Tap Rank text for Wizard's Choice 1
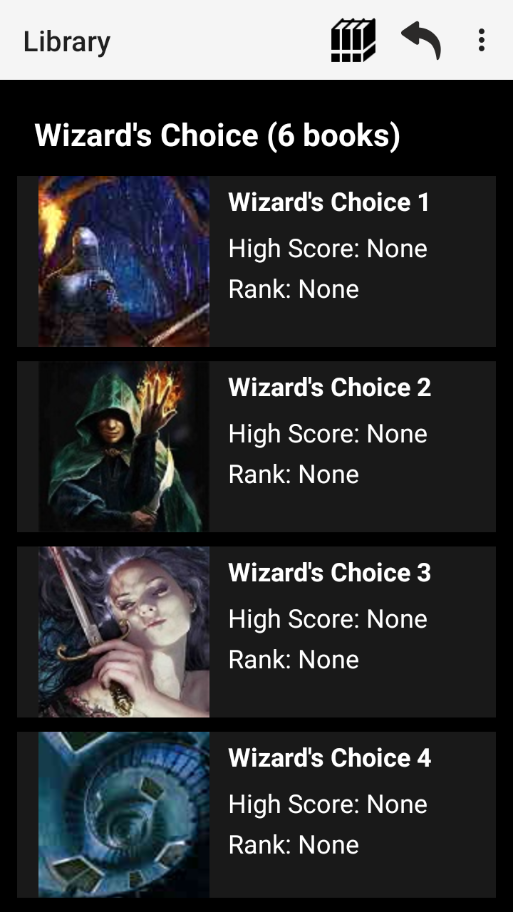Image resolution: width=513 pixels, height=912 pixels. [x=294, y=289]
